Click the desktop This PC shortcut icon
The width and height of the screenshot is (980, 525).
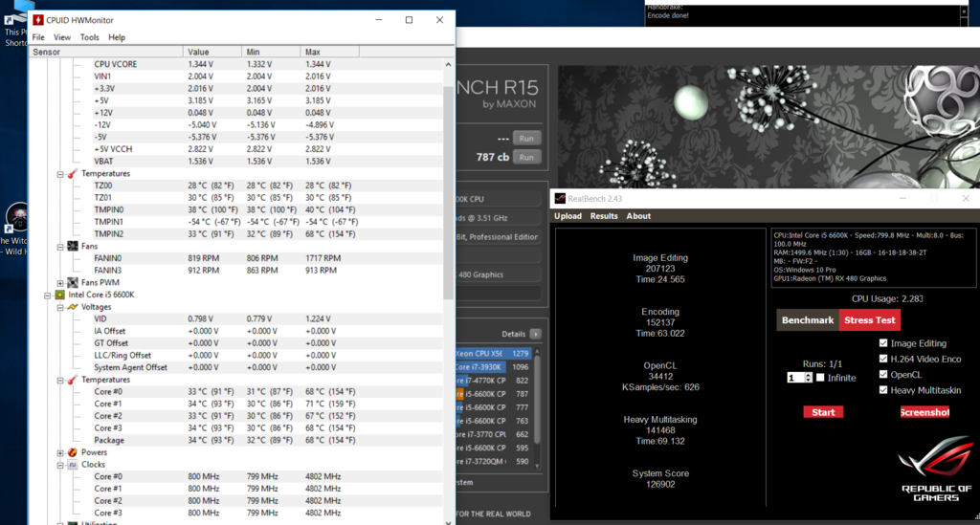pyautogui.click(x=15, y=24)
